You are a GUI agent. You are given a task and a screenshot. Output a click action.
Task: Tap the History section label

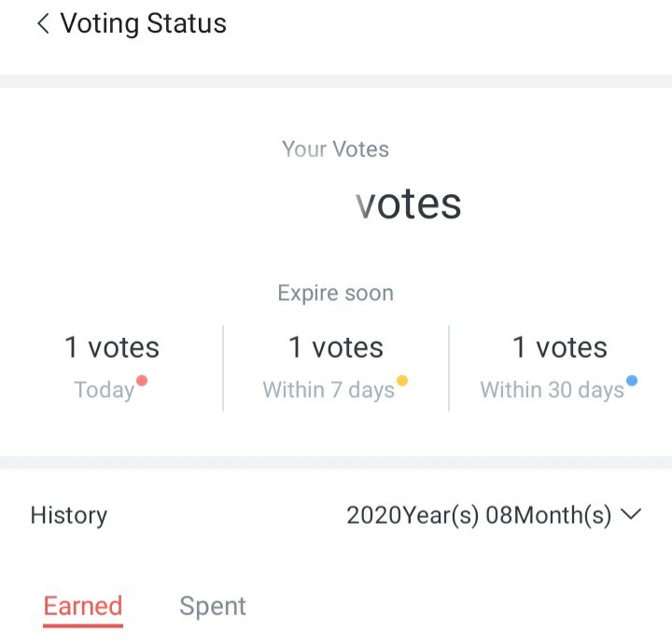coord(69,515)
